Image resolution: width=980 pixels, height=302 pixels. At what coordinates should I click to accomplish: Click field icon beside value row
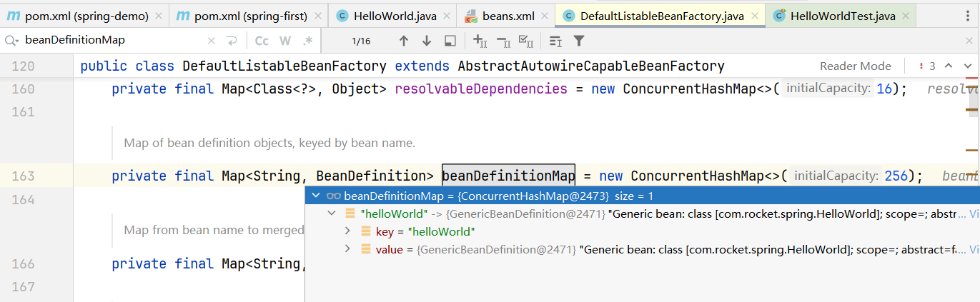(365, 249)
